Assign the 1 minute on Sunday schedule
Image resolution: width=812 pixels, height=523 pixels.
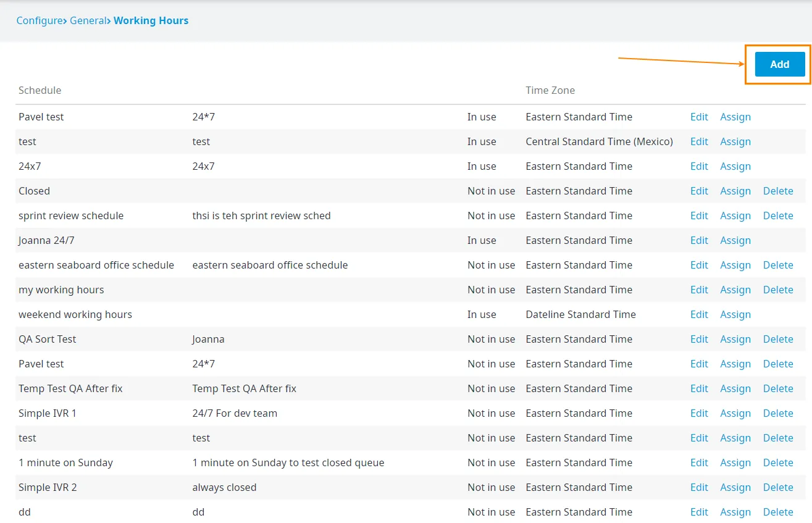[735, 462]
